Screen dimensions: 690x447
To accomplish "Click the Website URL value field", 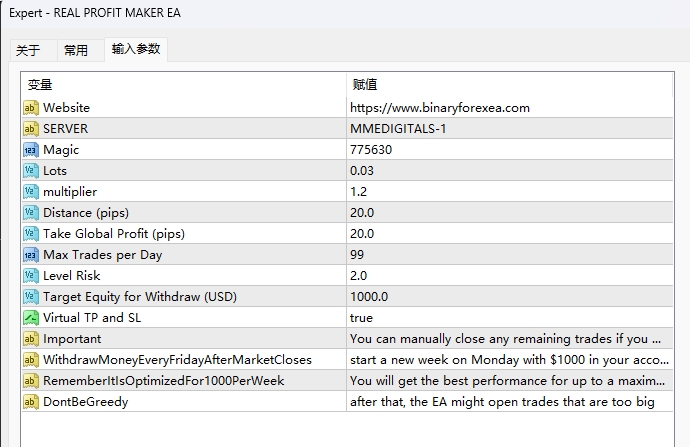I will tap(439, 108).
